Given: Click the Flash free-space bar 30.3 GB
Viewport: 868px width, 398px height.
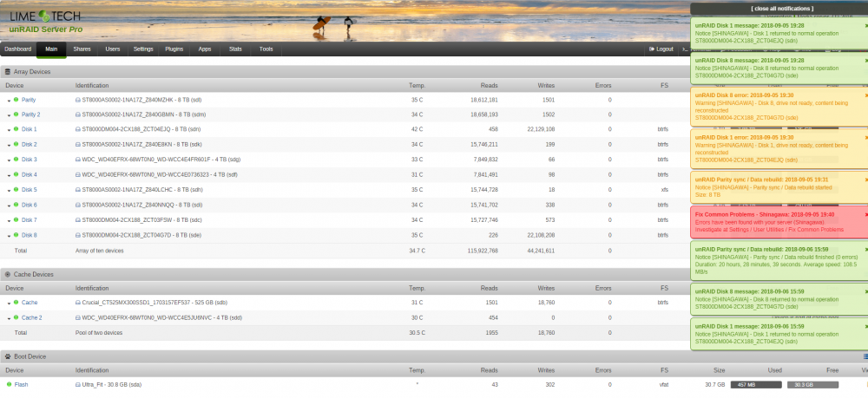Looking at the screenshot, I should [x=812, y=385].
